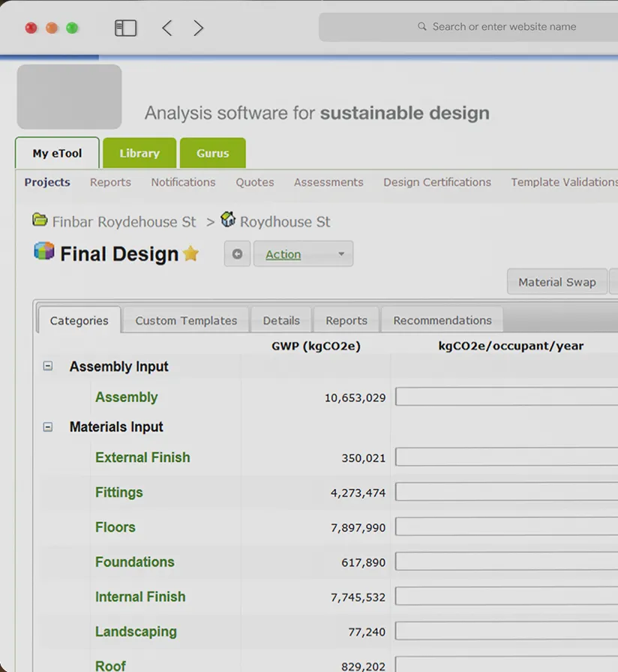
Task: Click the gold star next to Final Design
Action: (x=191, y=254)
